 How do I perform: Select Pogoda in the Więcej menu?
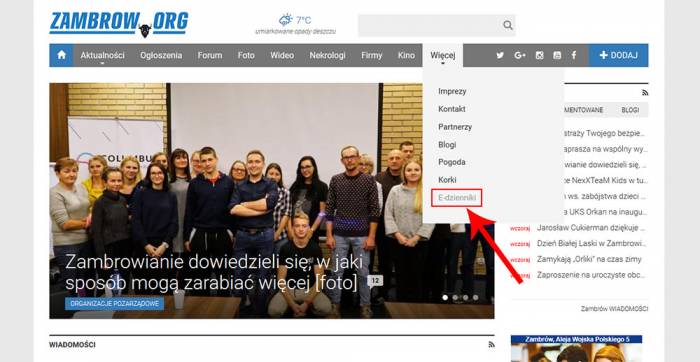tap(452, 162)
